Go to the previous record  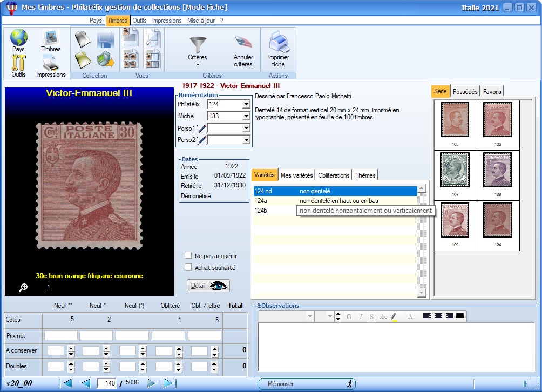click(85, 383)
